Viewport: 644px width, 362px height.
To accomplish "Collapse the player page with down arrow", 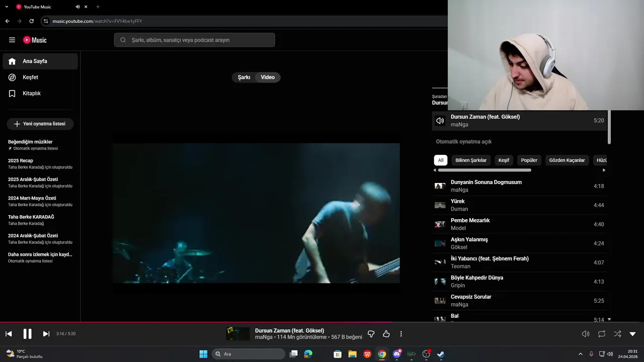I will point(633,334).
